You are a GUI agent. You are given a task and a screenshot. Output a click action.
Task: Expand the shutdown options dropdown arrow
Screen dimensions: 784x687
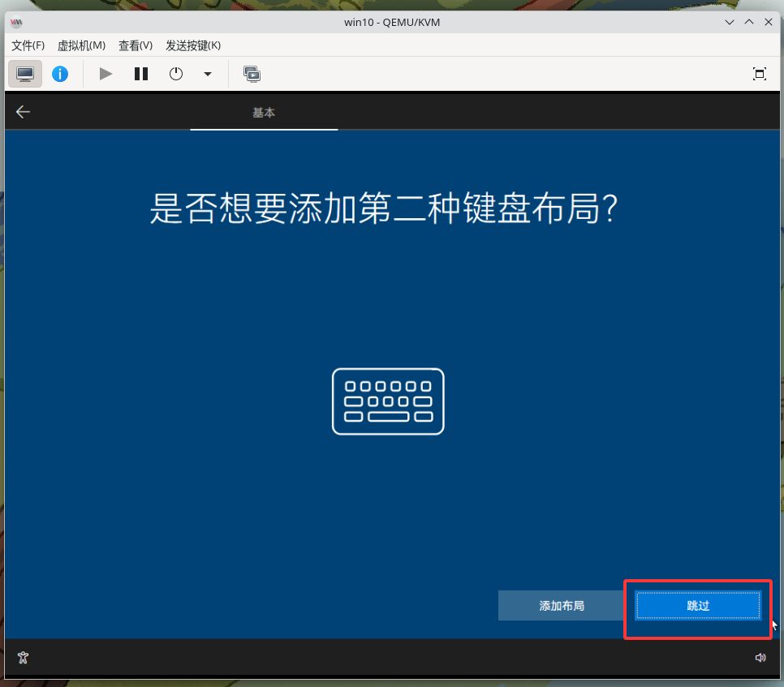[208, 75]
